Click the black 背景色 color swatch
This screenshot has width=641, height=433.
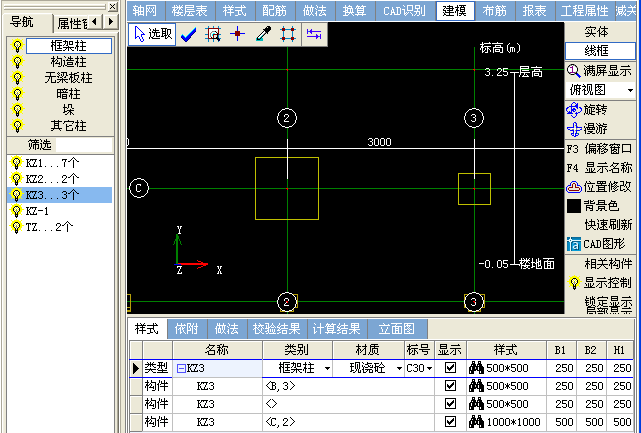[x=574, y=206]
